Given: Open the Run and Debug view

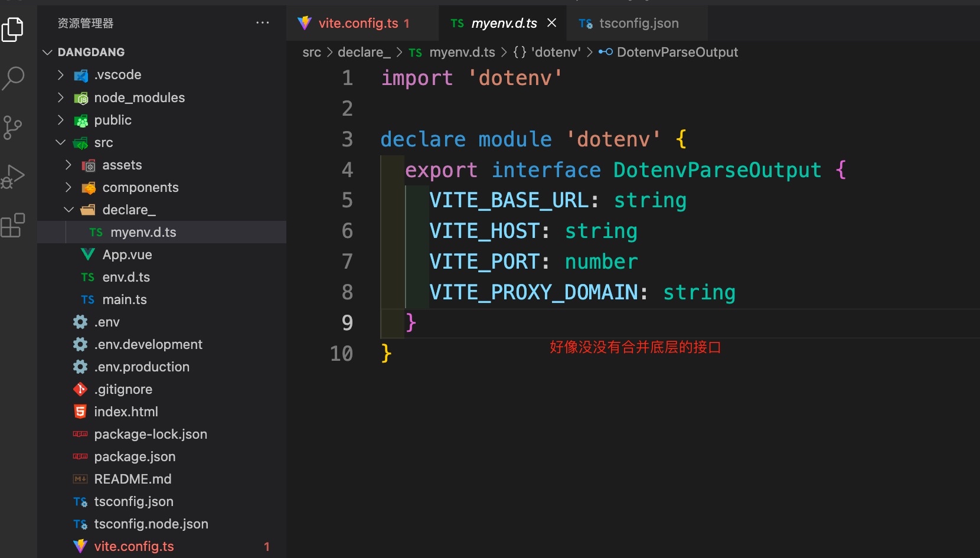Looking at the screenshot, I should pos(13,176).
